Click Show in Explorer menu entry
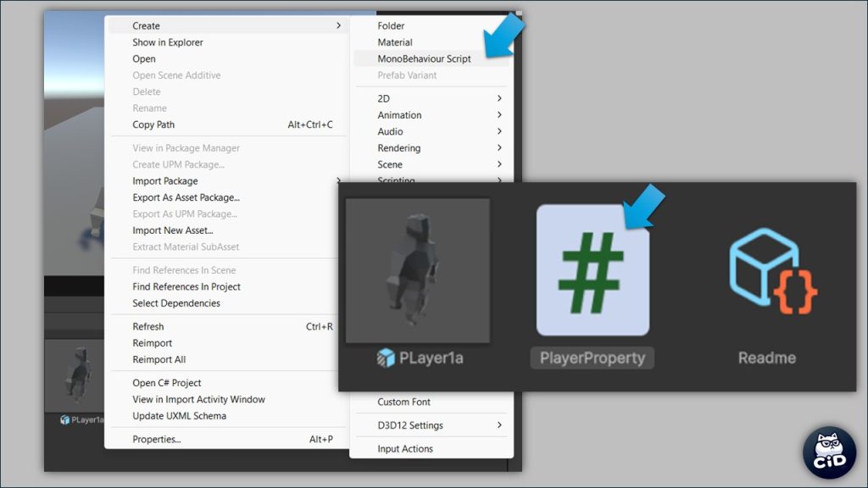 168,42
